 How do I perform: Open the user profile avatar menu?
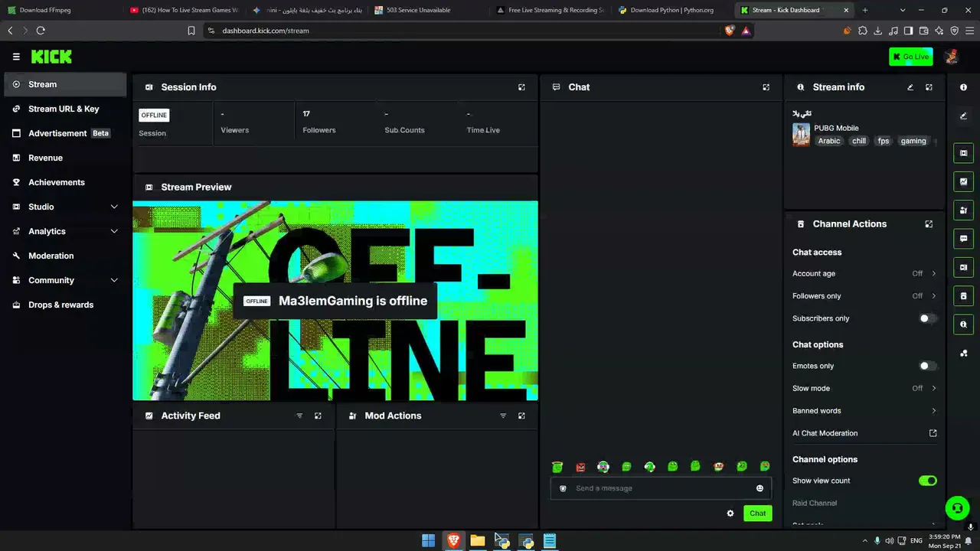point(952,57)
